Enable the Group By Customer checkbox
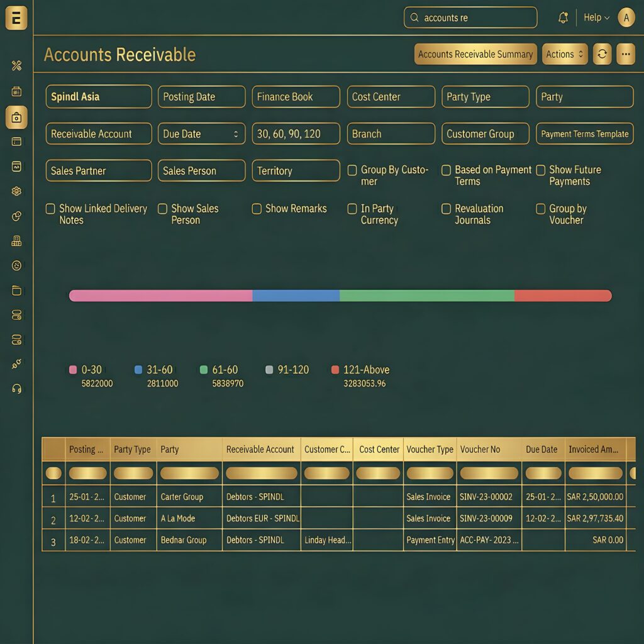Screen dimensions: 644x644 click(x=352, y=170)
